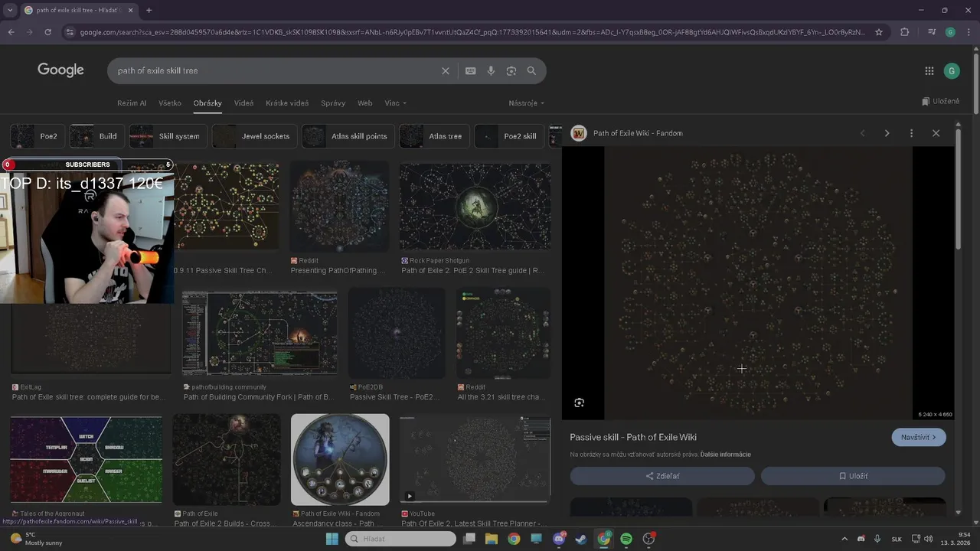Viewport: 980px width, 551px height.
Task: Filter images by Atlas skill points chip
Action: (x=348, y=136)
